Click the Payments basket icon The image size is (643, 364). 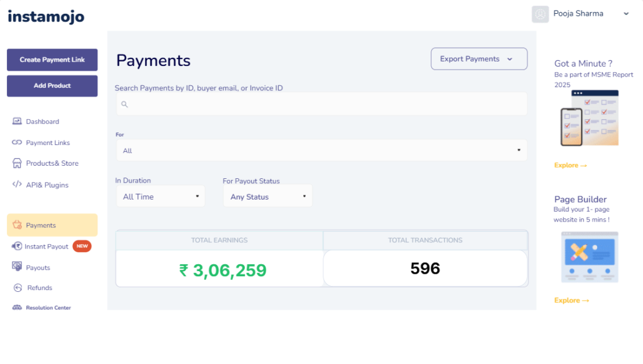[x=17, y=225]
